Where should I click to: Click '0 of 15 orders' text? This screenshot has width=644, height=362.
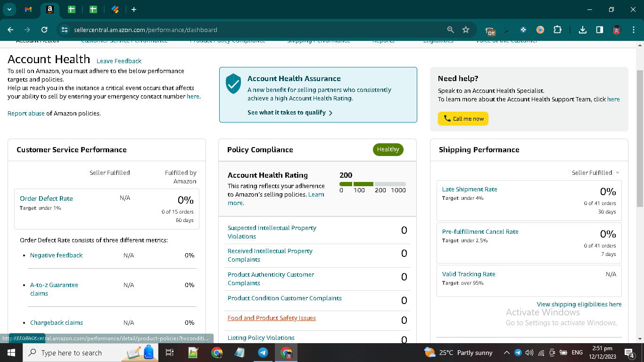click(x=178, y=212)
